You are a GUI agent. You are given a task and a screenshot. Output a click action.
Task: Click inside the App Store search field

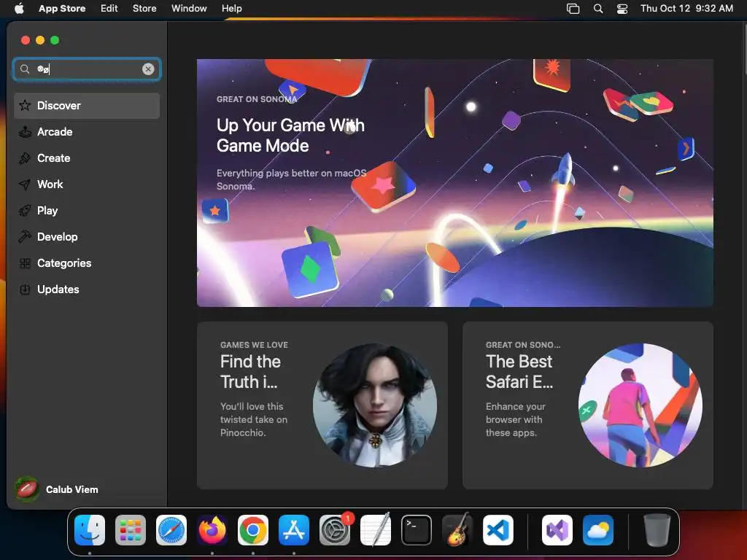tap(87, 69)
